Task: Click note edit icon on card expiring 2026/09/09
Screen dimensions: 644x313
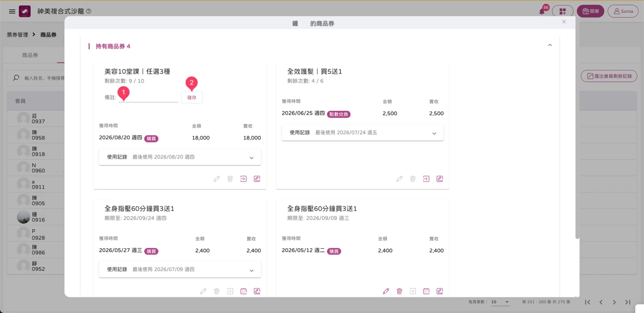Action: coord(440,292)
